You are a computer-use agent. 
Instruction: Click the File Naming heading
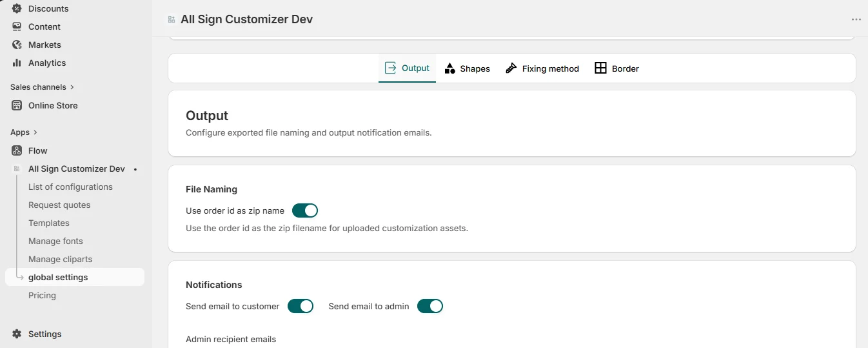coord(212,189)
